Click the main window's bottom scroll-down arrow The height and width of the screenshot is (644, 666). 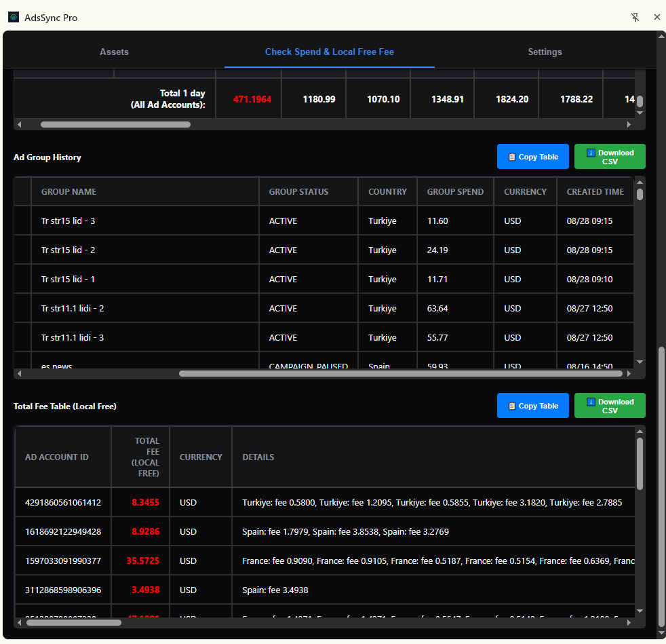coord(661,633)
